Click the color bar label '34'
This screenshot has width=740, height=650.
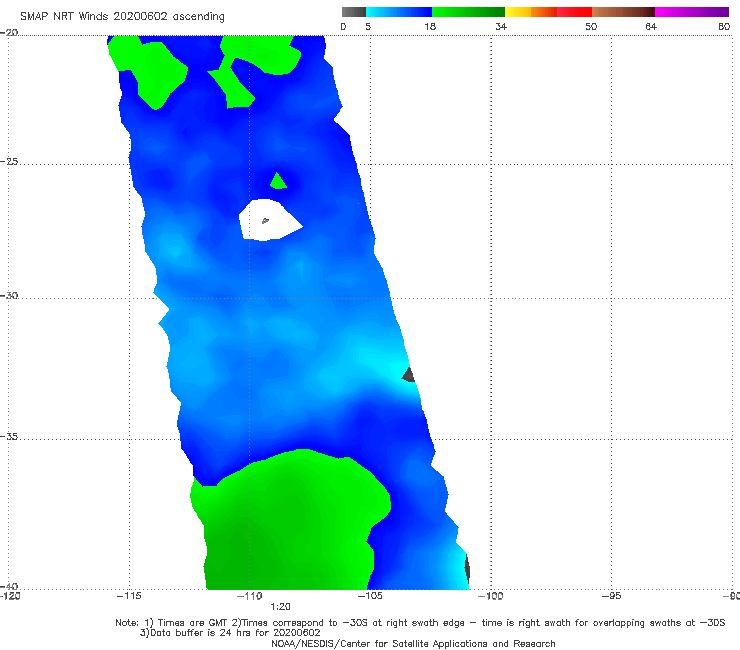tap(501, 27)
